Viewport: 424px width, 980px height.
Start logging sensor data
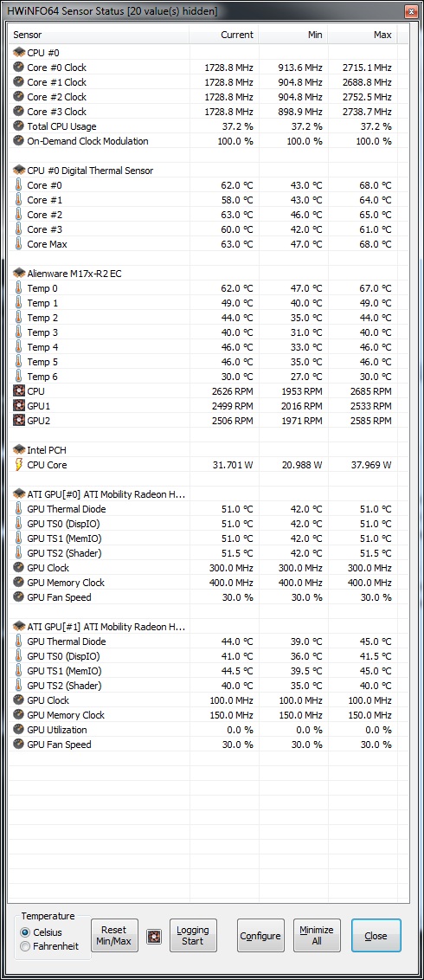tap(193, 936)
